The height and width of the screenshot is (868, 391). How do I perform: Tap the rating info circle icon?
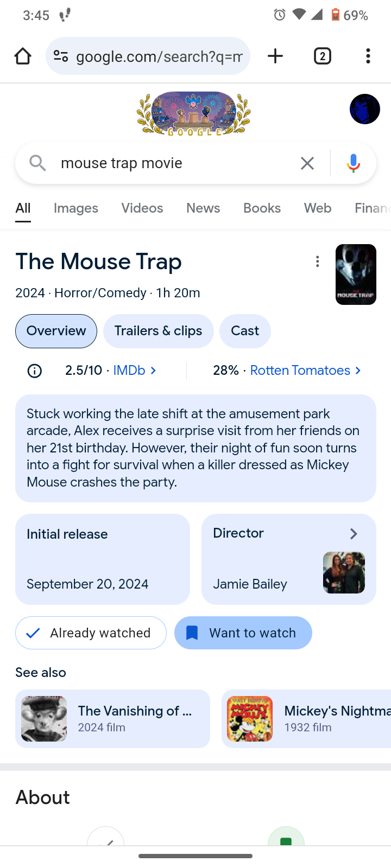(34, 371)
